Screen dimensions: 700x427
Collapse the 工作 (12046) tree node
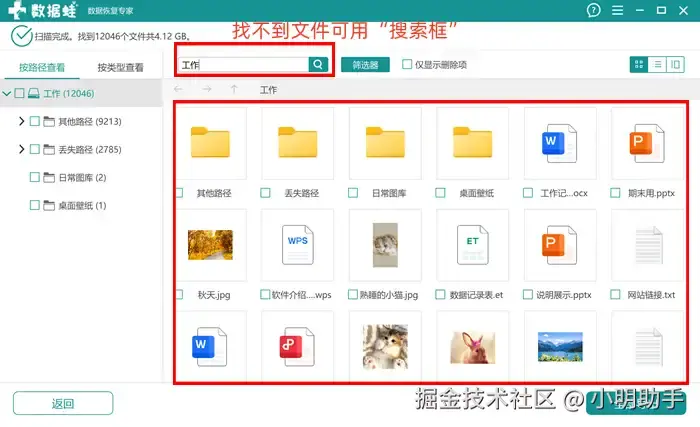point(7,93)
